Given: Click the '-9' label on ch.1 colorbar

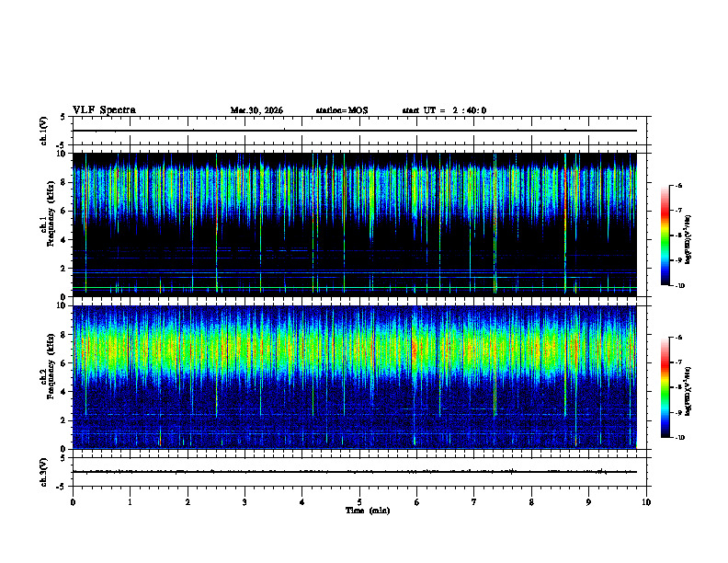Looking at the screenshot, I should [678, 260].
